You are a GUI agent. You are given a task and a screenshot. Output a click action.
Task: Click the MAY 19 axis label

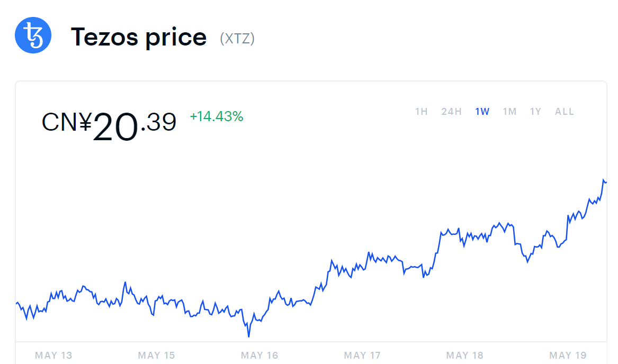(x=568, y=356)
